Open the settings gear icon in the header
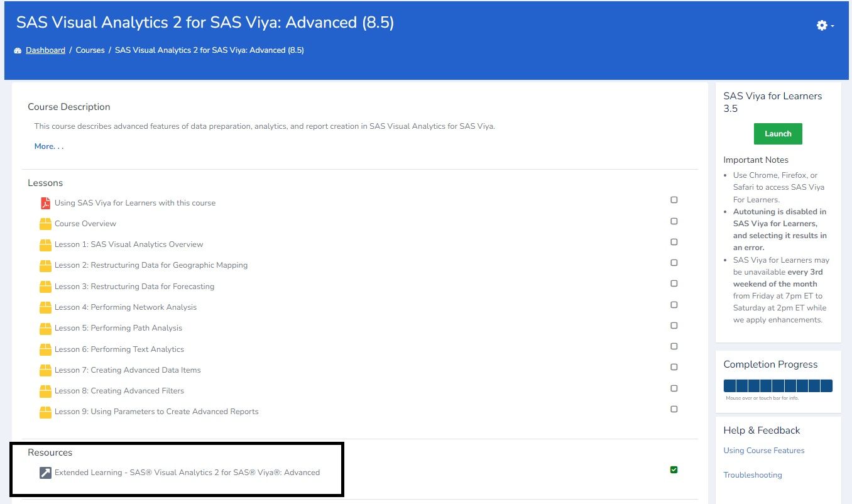Screen dimensions: 852x504 (x=821, y=25)
